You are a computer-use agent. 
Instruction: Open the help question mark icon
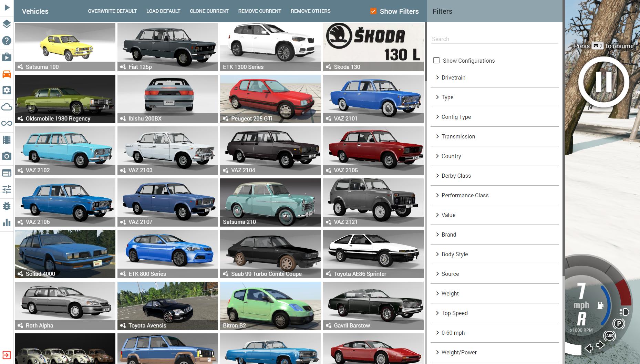[x=7, y=41]
